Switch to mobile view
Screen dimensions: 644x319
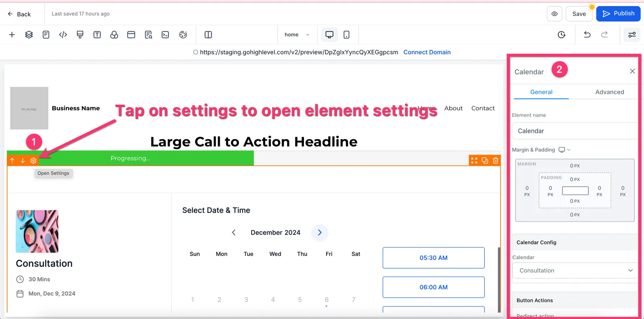pyautogui.click(x=347, y=35)
